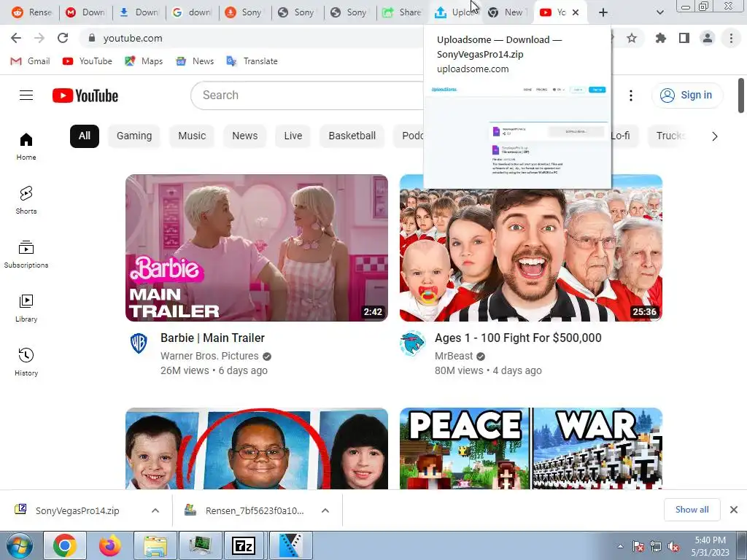Open the Peace War Minecraft thumbnail
This screenshot has height=560, width=747.
(x=531, y=448)
